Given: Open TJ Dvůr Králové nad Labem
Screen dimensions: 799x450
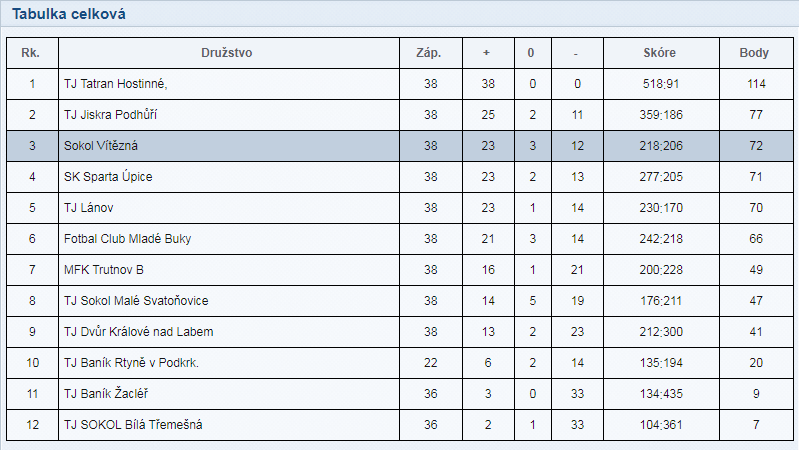Looking at the screenshot, I should pyautogui.click(x=139, y=332).
